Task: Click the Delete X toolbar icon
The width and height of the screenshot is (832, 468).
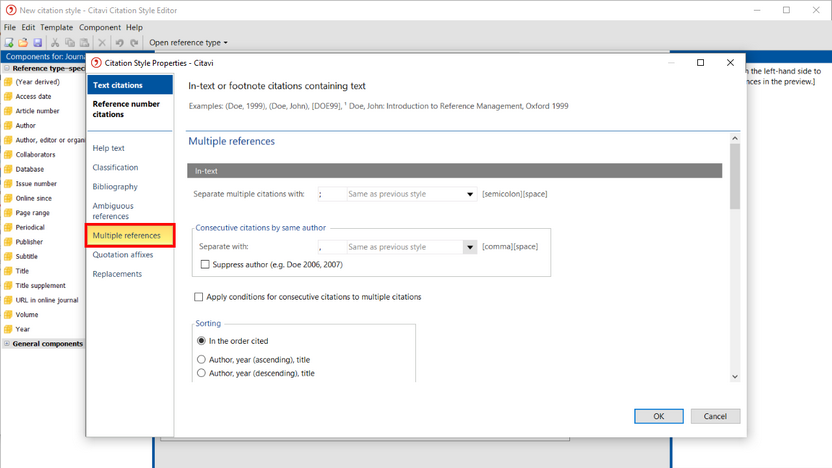Action: click(x=102, y=42)
